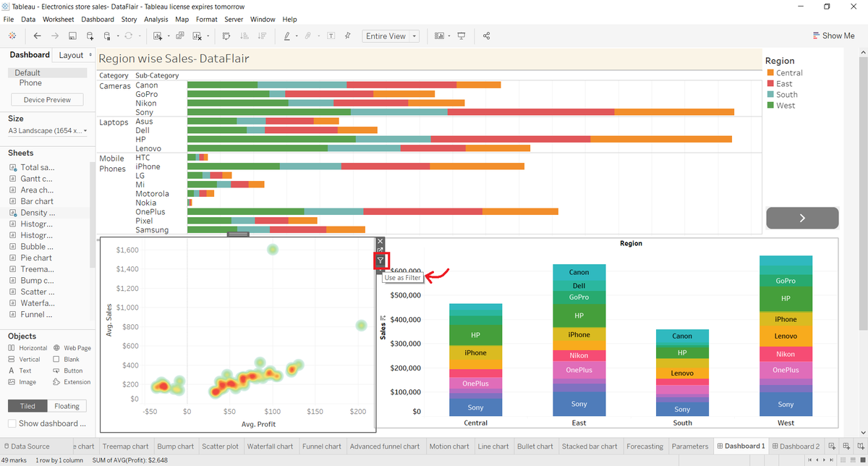
Task: Toggle Show mark labels icon
Action: (x=331, y=35)
